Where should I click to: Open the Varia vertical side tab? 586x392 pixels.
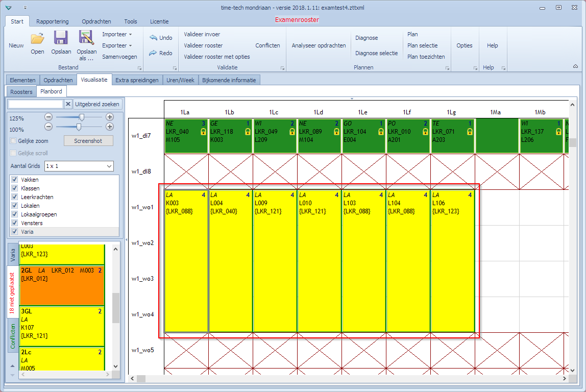point(13,255)
